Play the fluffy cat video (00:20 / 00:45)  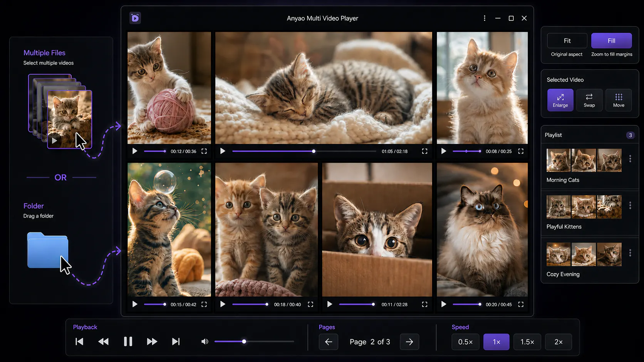(444, 304)
